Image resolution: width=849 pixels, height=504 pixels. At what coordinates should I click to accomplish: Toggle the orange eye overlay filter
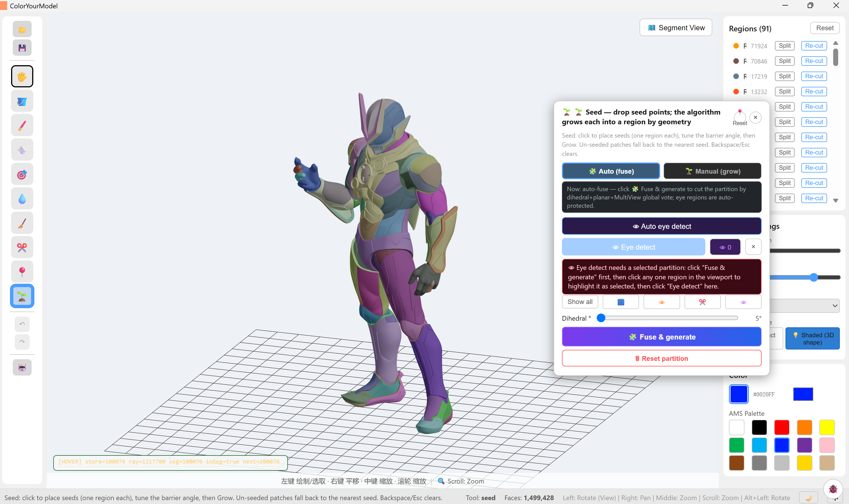pyautogui.click(x=662, y=302)
